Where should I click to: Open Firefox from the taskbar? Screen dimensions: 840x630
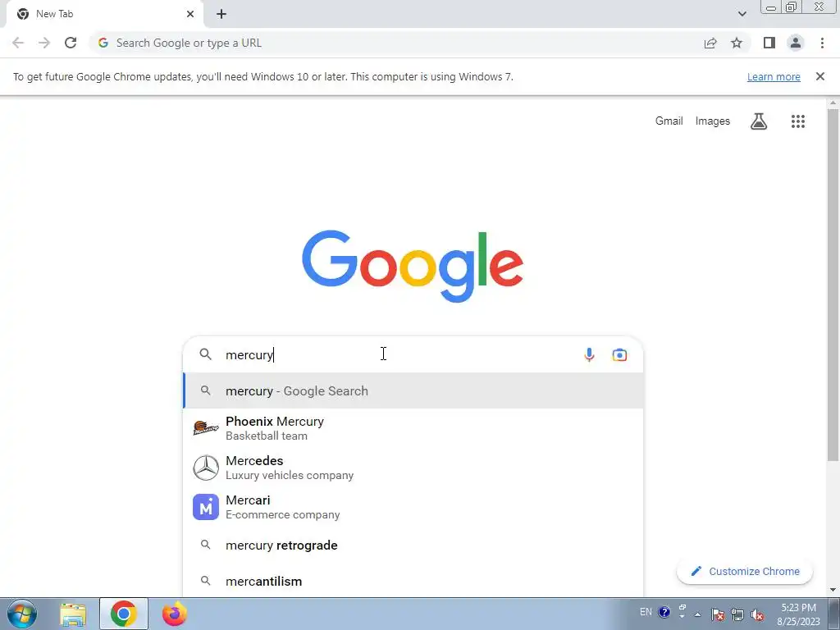174,614
